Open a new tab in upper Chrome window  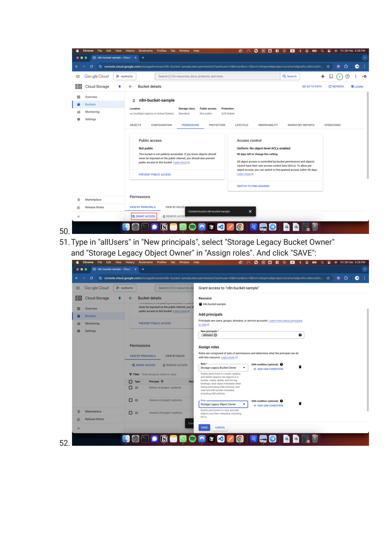point(143,58)
